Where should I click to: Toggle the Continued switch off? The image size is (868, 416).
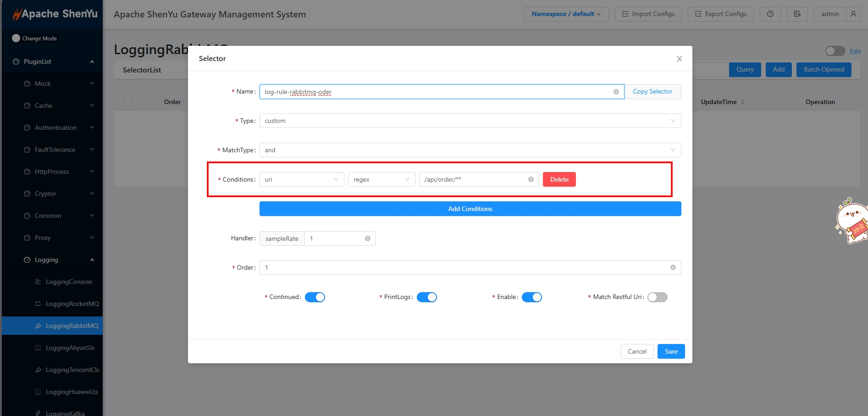(315, 297)
